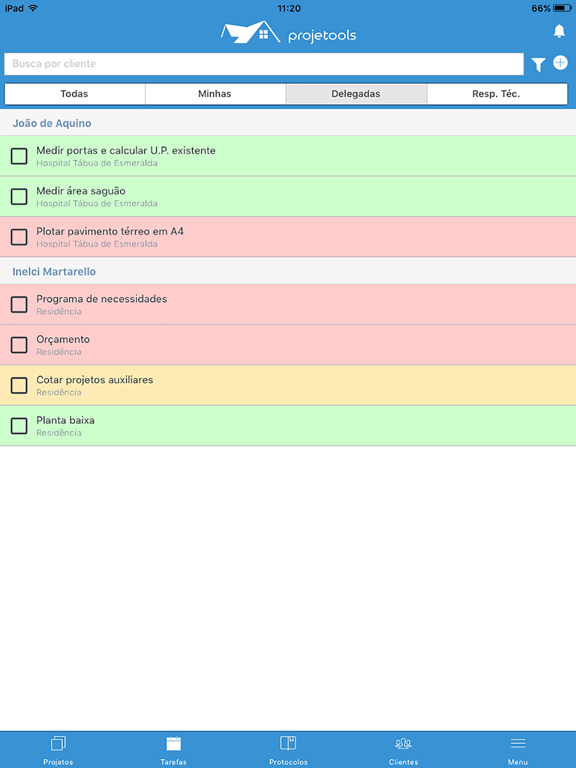Screen dimensions: 576x768
Task: Open the notifications bell
Action: 559,31
